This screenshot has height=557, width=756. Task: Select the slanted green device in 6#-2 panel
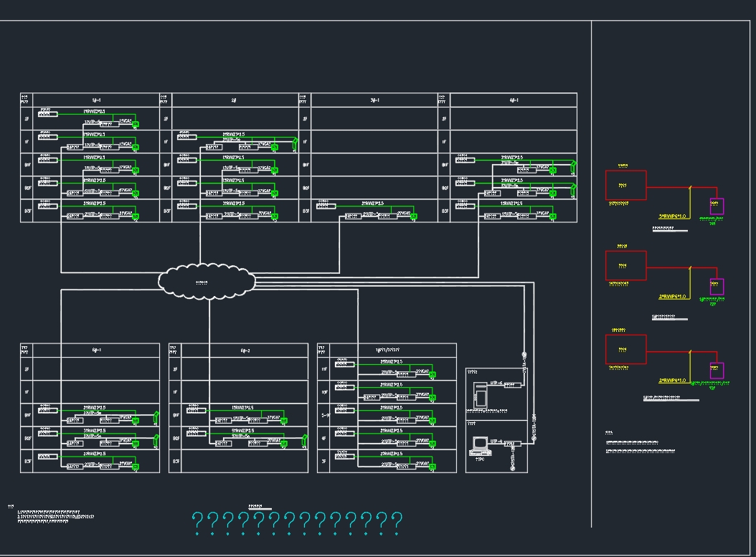click(304, 442)
